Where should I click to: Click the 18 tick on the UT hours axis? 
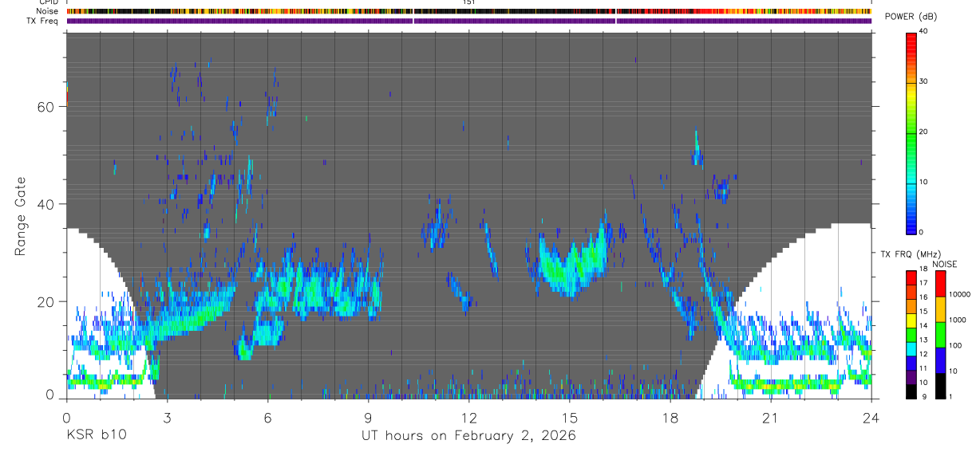click(x=670, y=417)
